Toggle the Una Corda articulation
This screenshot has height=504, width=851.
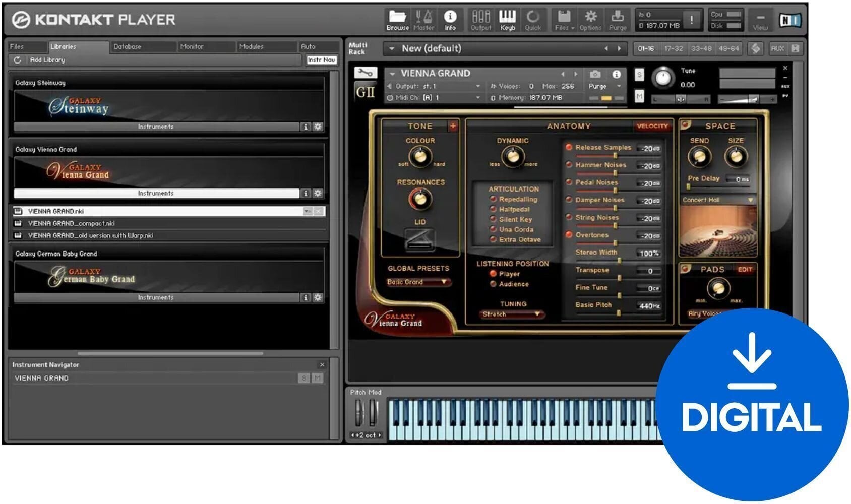(x=494, y=229)
